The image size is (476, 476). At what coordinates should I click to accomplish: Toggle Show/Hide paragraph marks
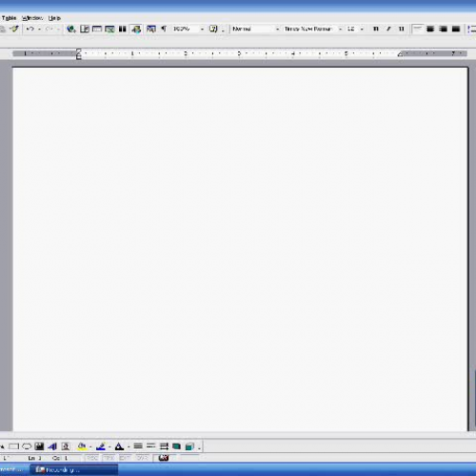coord(164,29)
